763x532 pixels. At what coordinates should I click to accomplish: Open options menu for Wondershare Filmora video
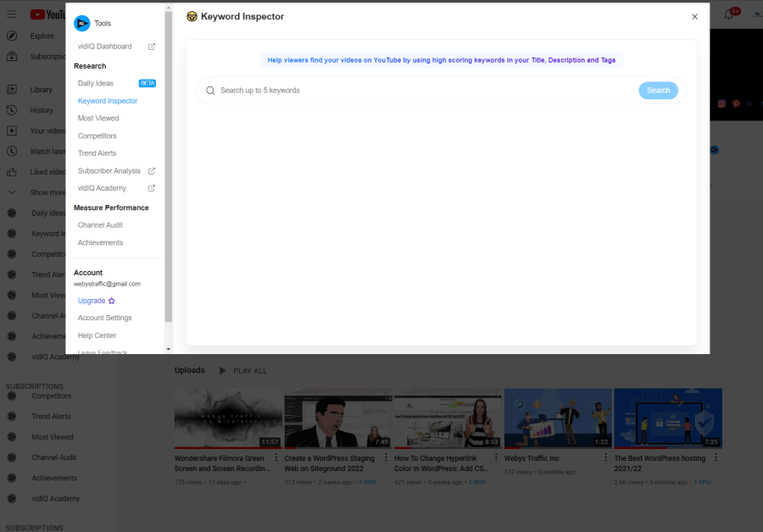(276, 457)
